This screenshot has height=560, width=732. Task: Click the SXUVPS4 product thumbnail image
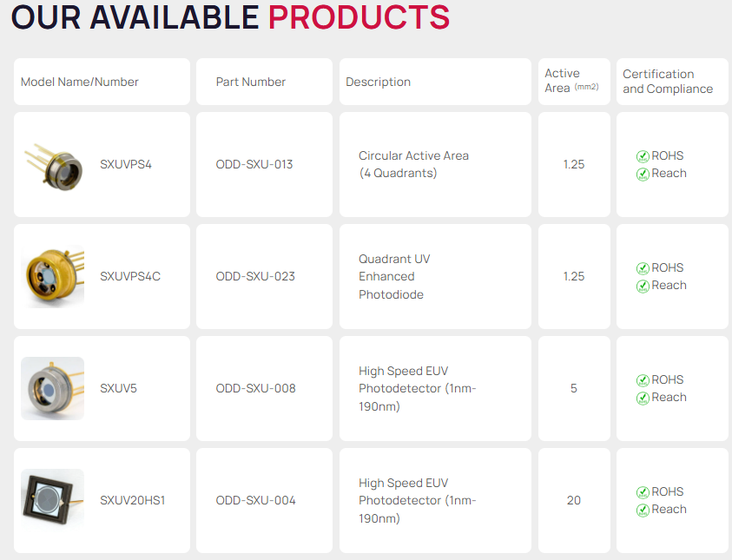[x=54, y=164]
